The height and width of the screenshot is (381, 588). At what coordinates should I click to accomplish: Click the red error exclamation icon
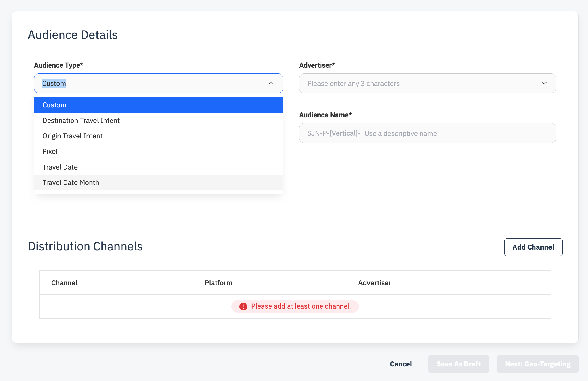[243, 306]
